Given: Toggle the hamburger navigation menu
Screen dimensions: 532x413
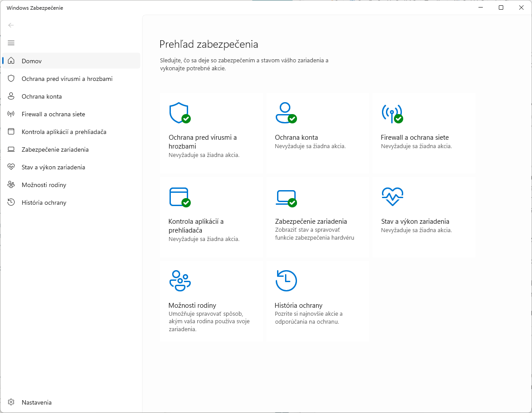Looking at the screenshot, I should (11, 43).
